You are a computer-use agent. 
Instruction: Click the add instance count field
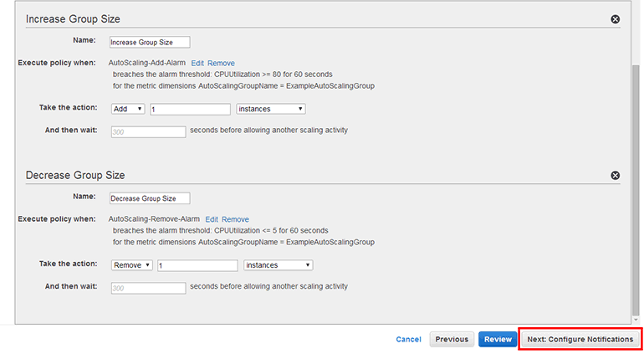pos(190,109)
